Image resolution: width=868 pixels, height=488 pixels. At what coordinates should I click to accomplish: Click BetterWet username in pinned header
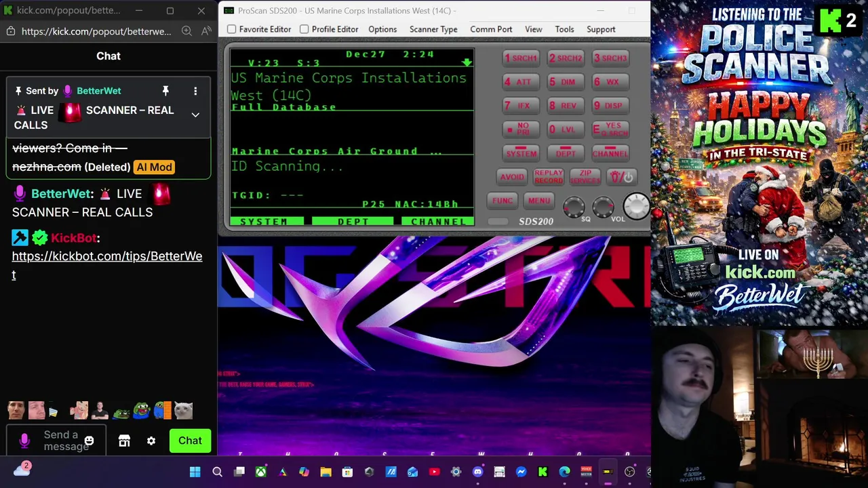tap(99, 91)
